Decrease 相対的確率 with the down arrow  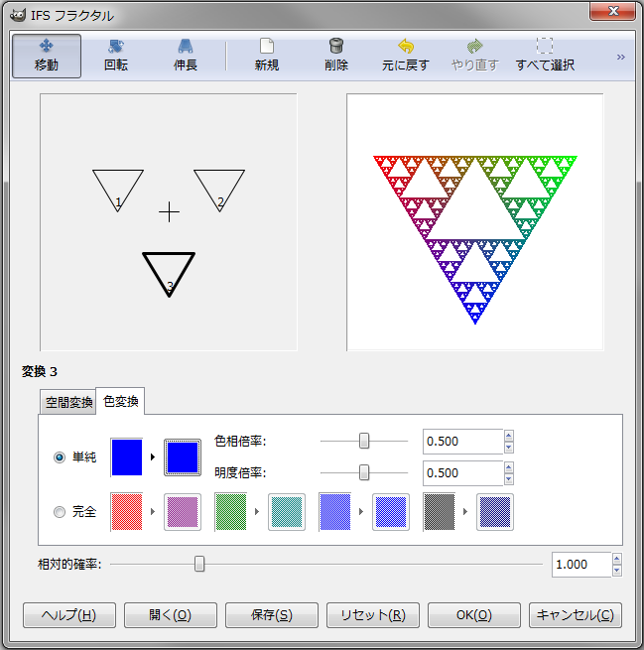617,571
